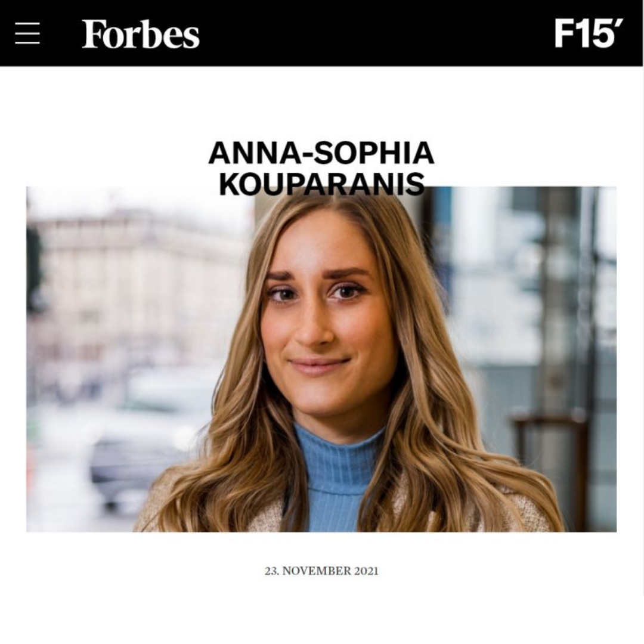Click the word NOVEMBER in the date

[x=317, y=571]
